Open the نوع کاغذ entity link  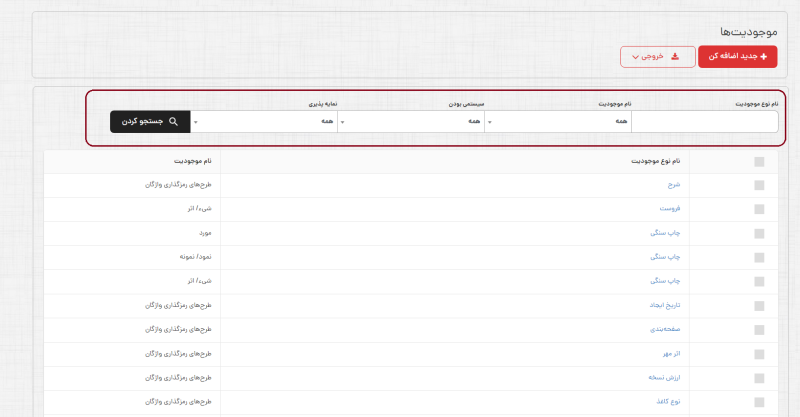(x=666, y=402)
